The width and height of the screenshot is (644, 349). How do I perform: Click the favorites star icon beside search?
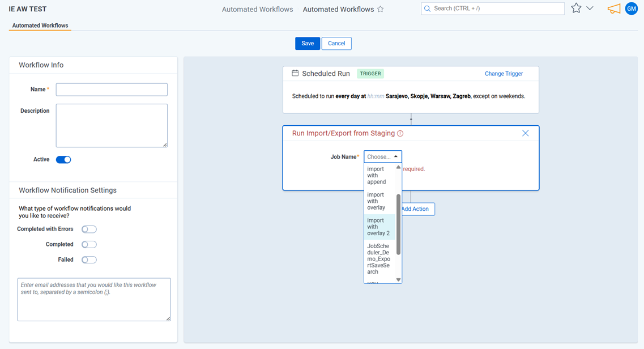tap(576, 8)
